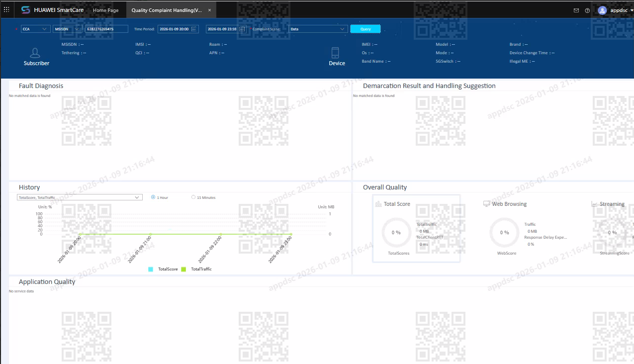
Task: Toggle the TotalTraffic legend swatch
Action: (x=183, y=269)
